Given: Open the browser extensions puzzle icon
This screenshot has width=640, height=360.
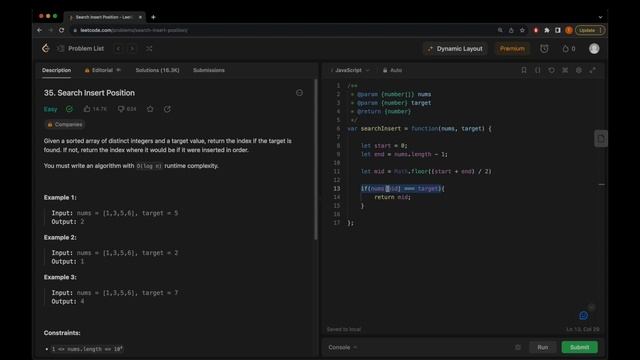Looking at the screenshot, I should pyautogui.click(x=547, y=30).
